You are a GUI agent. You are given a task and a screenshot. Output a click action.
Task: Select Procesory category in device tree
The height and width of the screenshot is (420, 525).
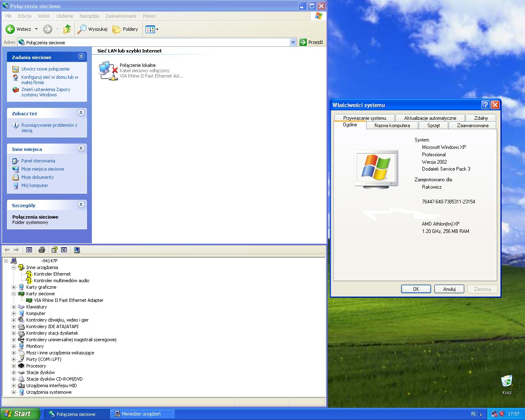(36, 366)
